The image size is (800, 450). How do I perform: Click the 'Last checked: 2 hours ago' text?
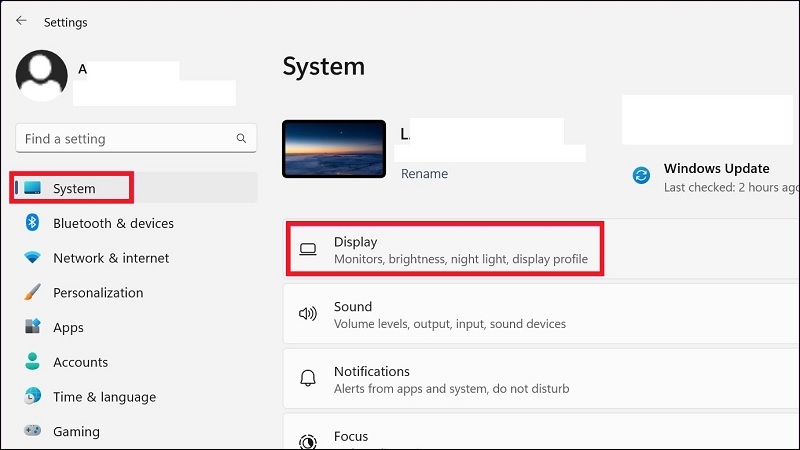pos(732,187)
